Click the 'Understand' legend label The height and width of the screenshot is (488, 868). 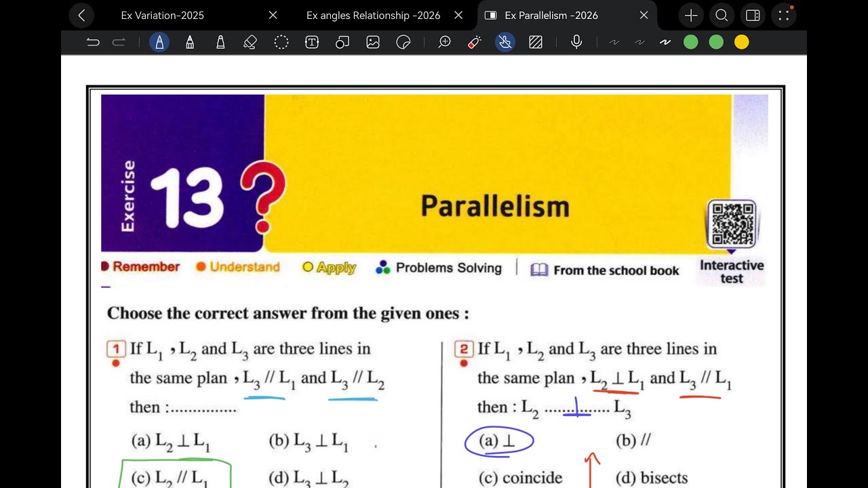point(245,267)
